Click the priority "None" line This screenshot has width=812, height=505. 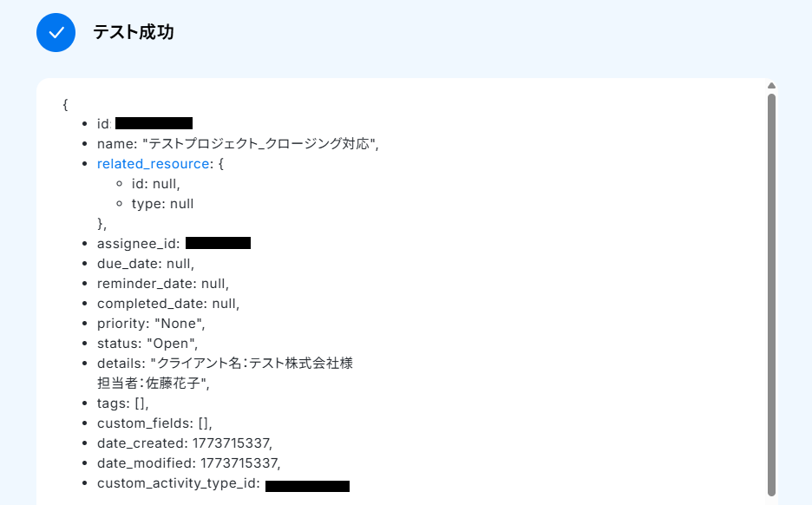[x=151, y=324]
